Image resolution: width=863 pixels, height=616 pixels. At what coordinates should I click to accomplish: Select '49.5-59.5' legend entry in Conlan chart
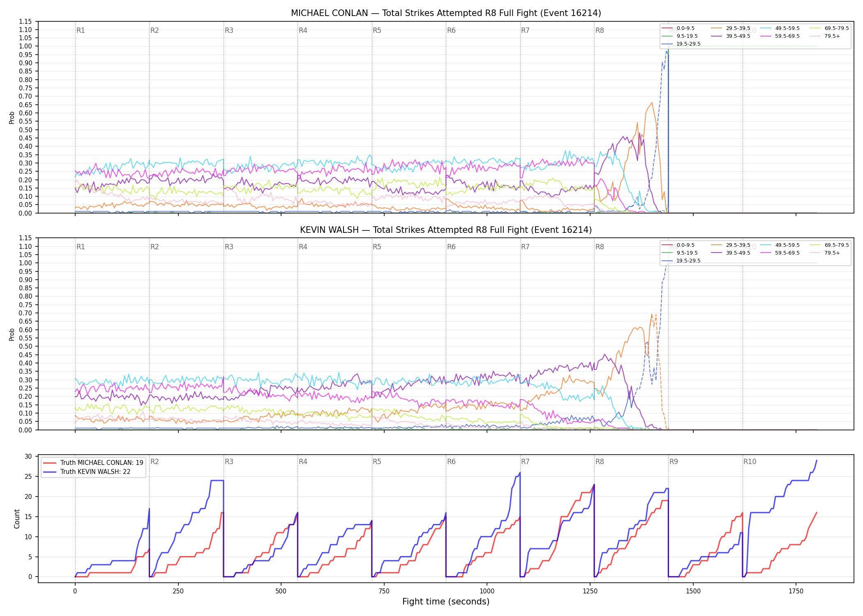pyautogui.click(x=780, y=28)
